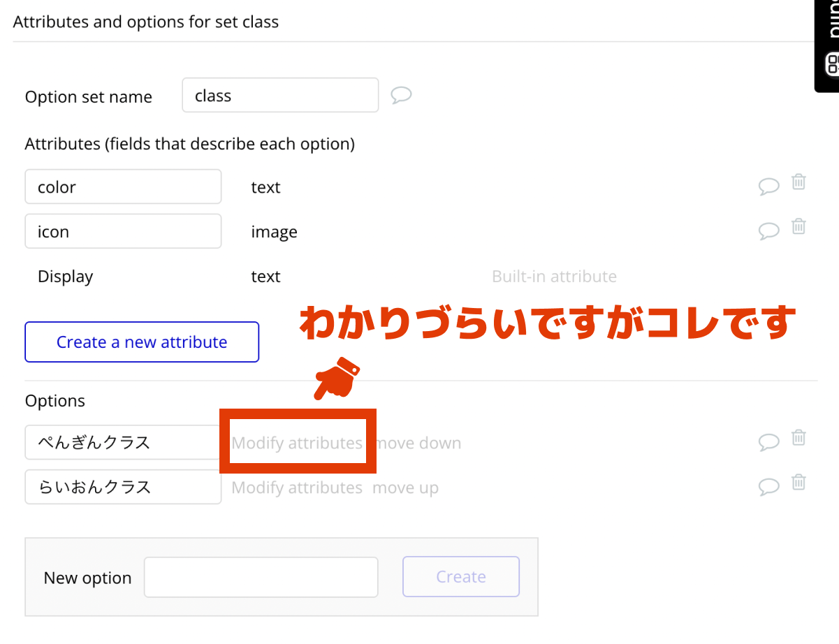Click the New option text input
Screen dimensions: 839x644
point(261,577)
